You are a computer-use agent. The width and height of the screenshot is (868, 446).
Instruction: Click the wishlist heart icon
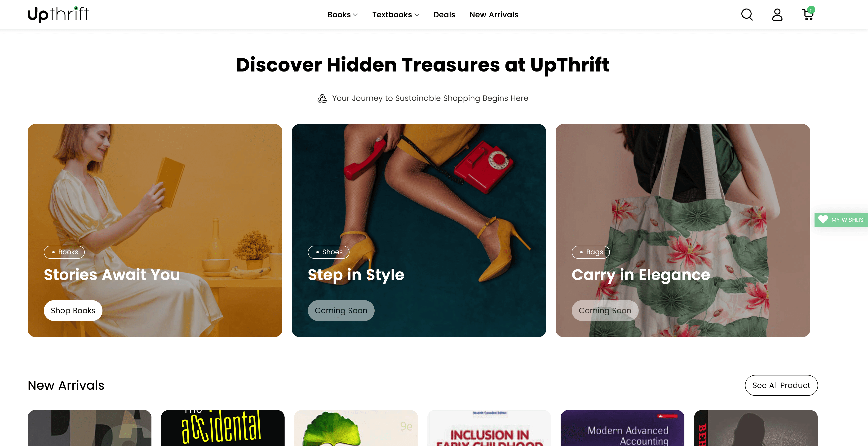(x=823, y=219)
